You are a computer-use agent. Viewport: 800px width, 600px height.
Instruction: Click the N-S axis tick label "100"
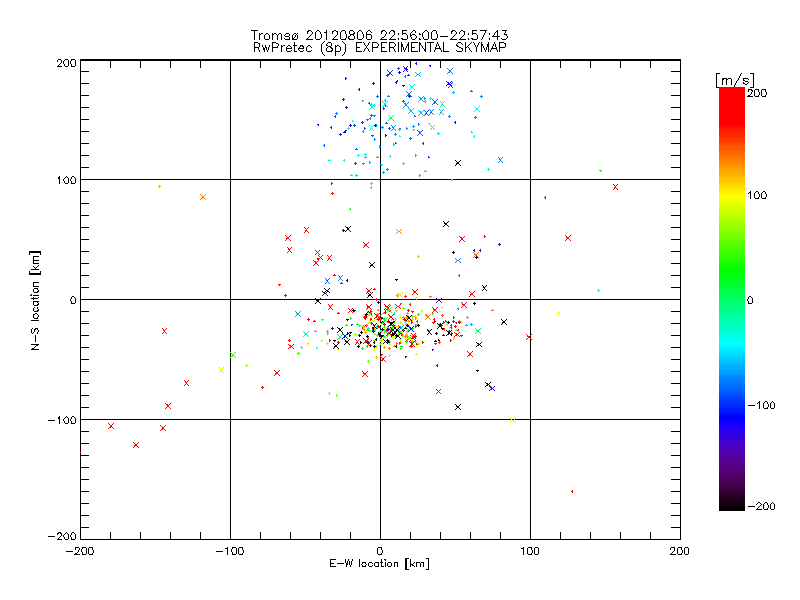(x=66, y=180)
